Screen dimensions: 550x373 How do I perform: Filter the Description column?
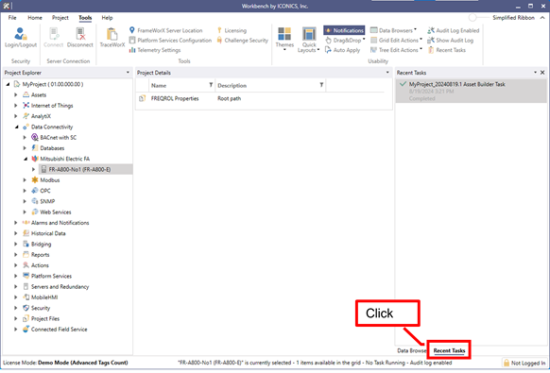[x=321, y=85]
